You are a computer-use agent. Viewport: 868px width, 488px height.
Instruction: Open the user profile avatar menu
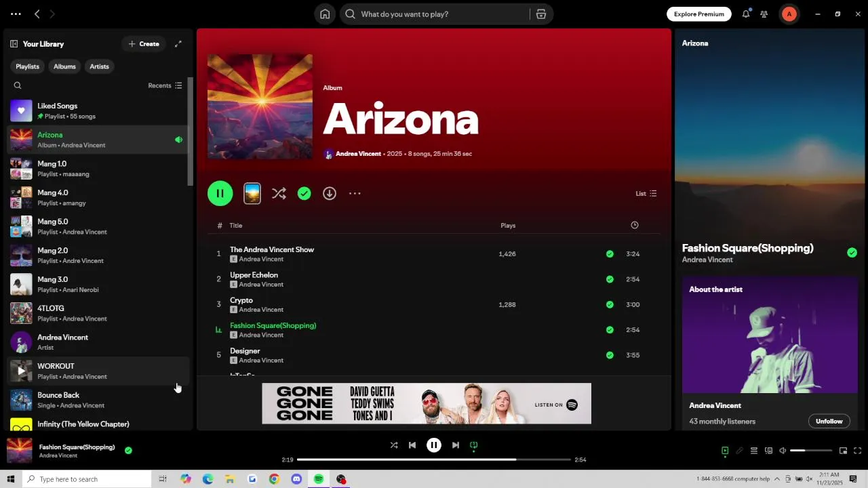pyautogui.click(x=789, y=14)
